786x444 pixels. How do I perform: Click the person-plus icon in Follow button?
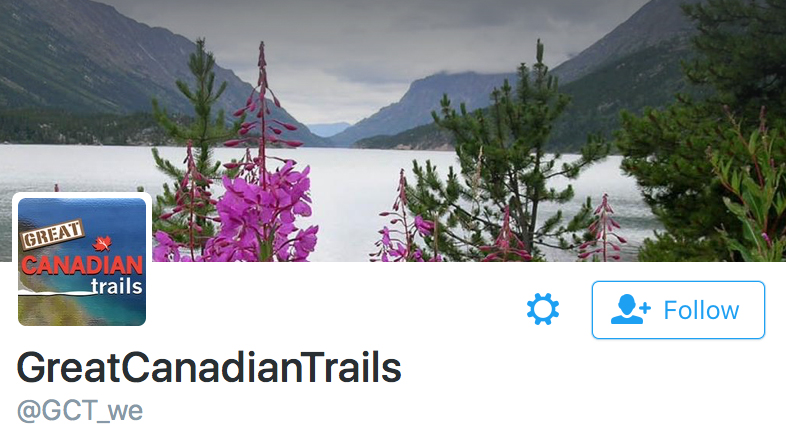[x=631, y=309]
